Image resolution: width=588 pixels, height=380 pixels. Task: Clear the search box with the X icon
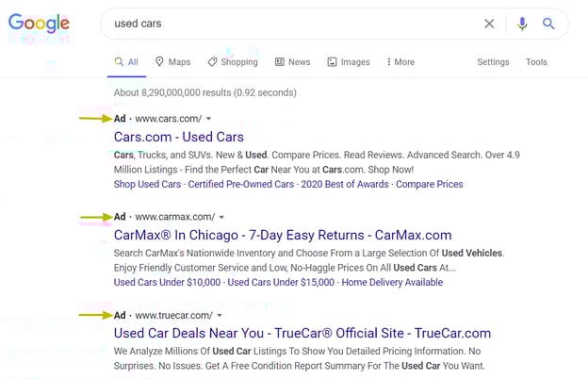[489, 24]
